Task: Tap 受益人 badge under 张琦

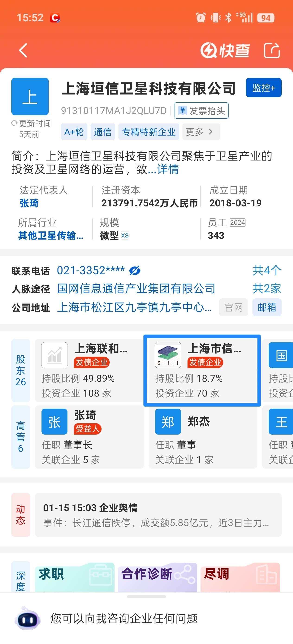Action: pyautogui.click(x=88, y=429)
